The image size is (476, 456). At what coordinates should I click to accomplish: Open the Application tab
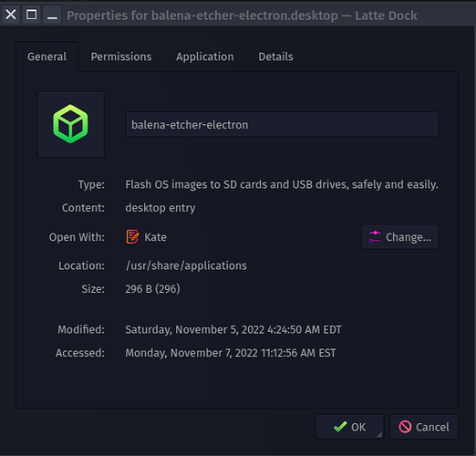tap(205, 57)
